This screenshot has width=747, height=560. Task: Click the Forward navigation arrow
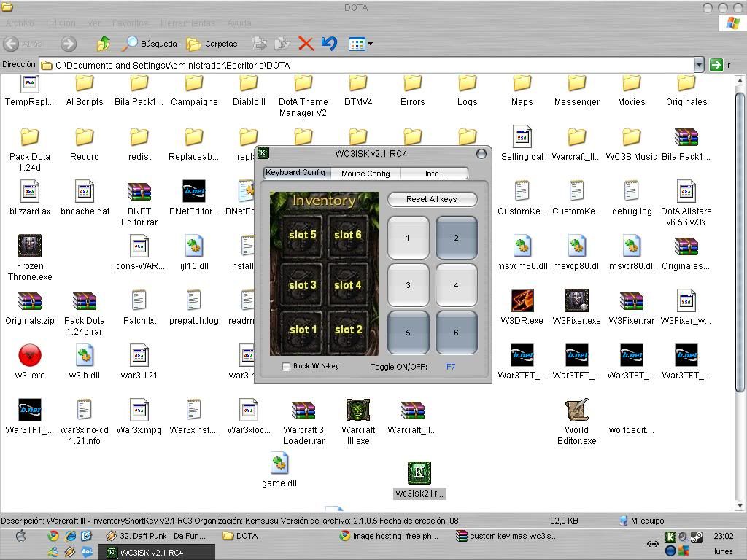[x=68, y=44]
